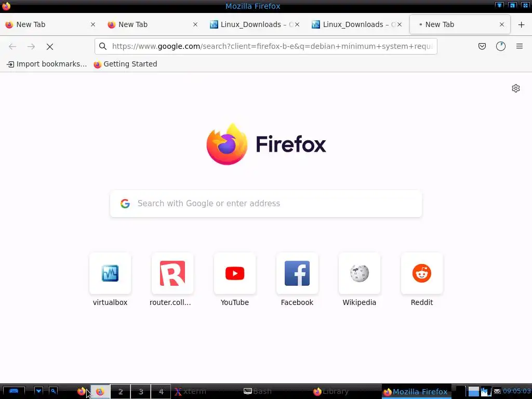The height and width of the screenshot is (399, 532).
Task: Switch to the first Linux_Downloads tab
Action: tap(254, 24)
